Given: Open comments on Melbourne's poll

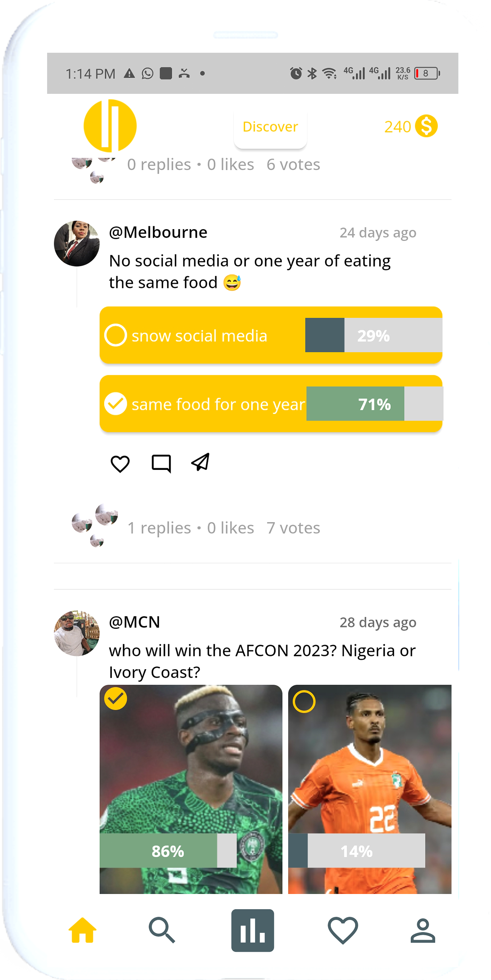Looking at the screenshot, I should (x=161, y=463).
